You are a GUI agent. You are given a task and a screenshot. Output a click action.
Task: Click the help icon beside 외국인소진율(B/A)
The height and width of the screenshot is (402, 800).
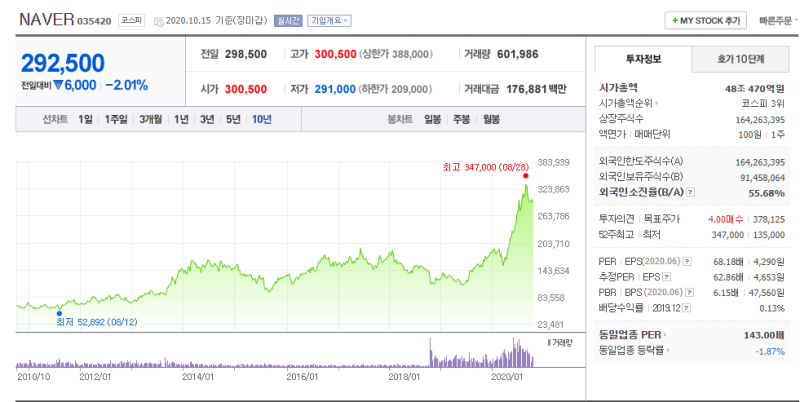click(691, 193)
